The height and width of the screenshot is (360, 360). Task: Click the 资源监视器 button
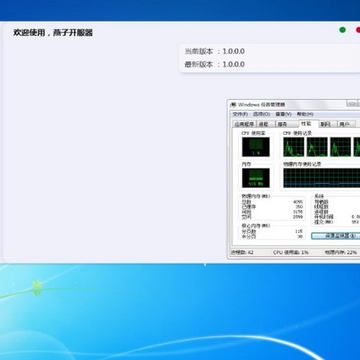click(x=336, y=236)
